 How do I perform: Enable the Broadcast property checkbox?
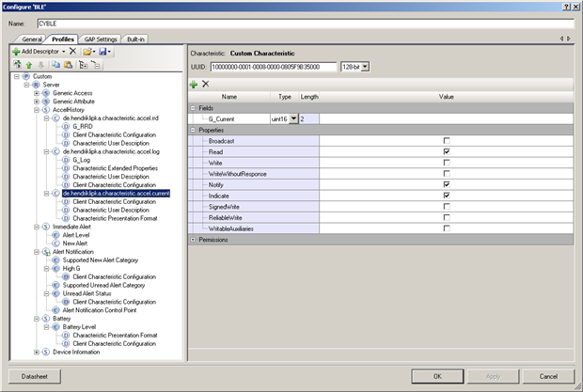(447, 139)
